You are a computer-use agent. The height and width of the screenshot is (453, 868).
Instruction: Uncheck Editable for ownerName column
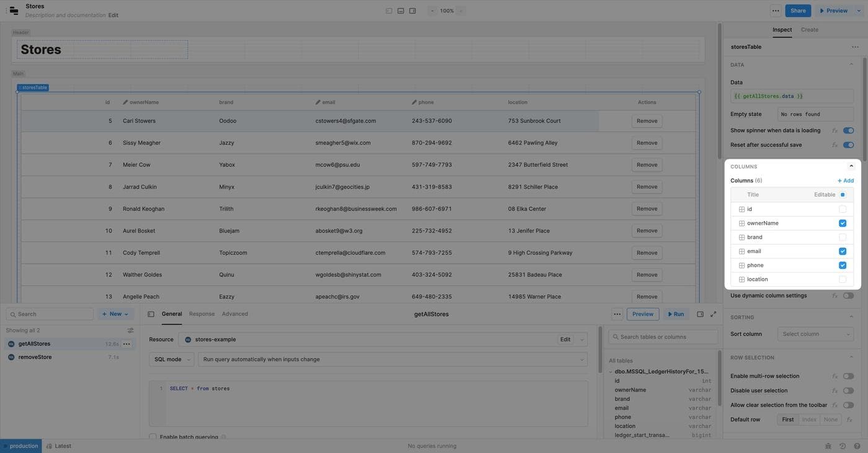coord(842,223)
